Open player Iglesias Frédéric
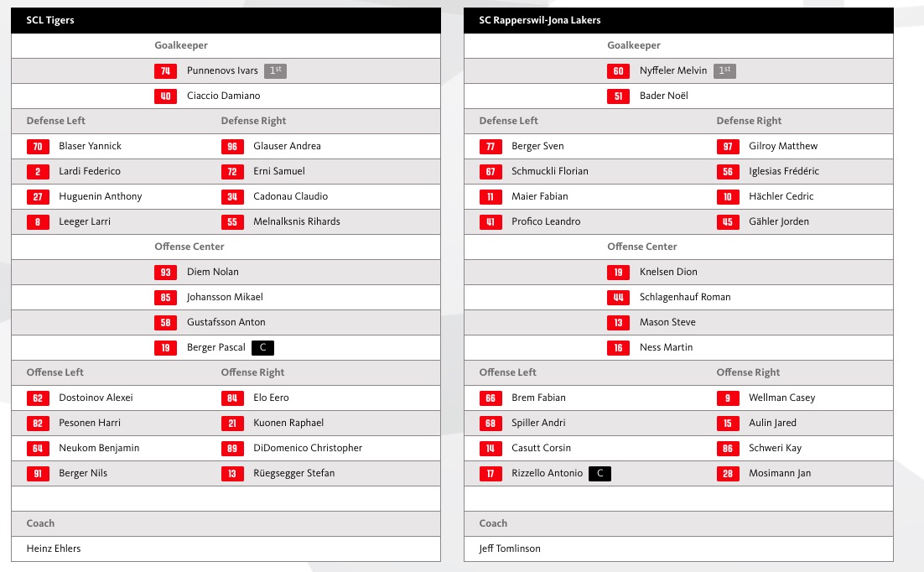Viewport: 924px width, 572px height. click(x=784, y=171)
